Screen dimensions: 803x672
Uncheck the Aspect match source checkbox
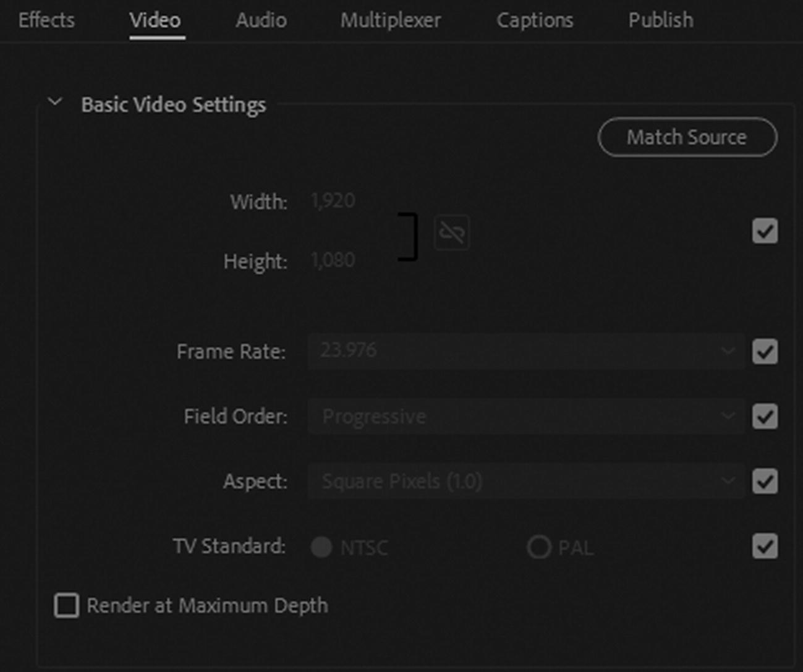[765, 482]
